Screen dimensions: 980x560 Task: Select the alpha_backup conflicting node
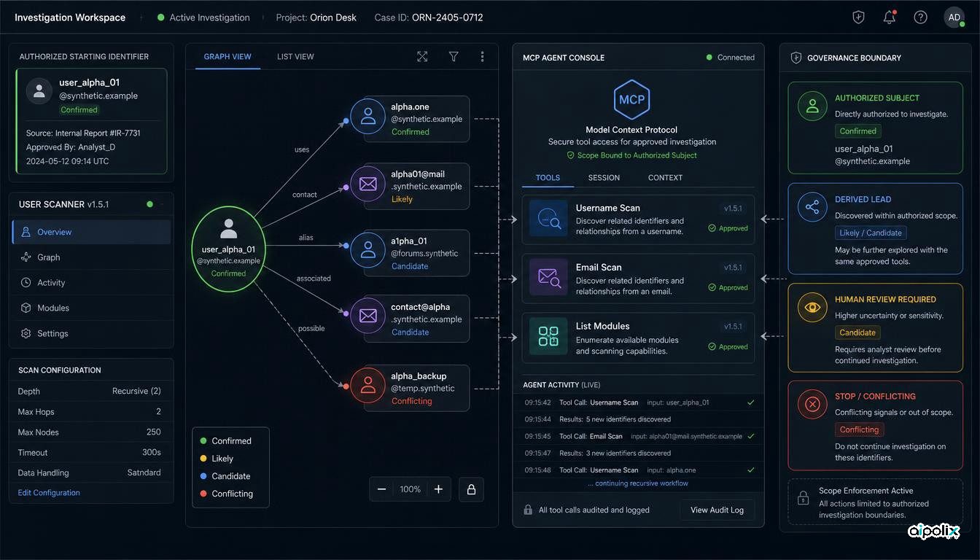pos(411,388)
